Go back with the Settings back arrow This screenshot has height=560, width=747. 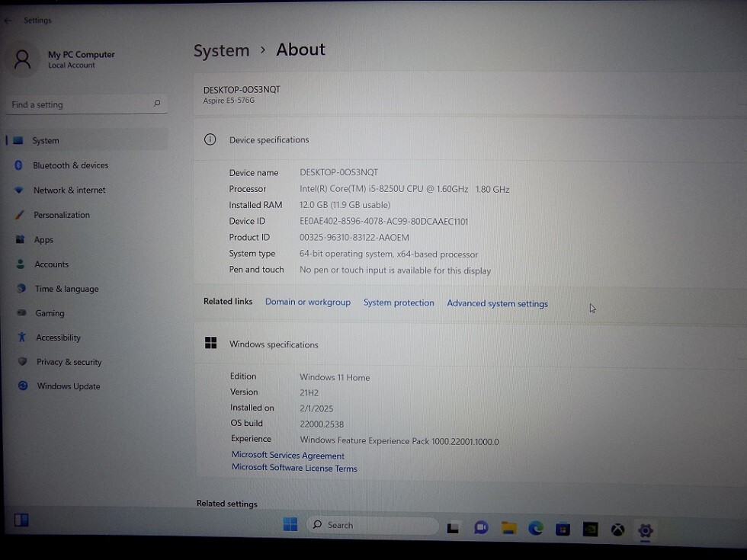(x=7, y=21)
